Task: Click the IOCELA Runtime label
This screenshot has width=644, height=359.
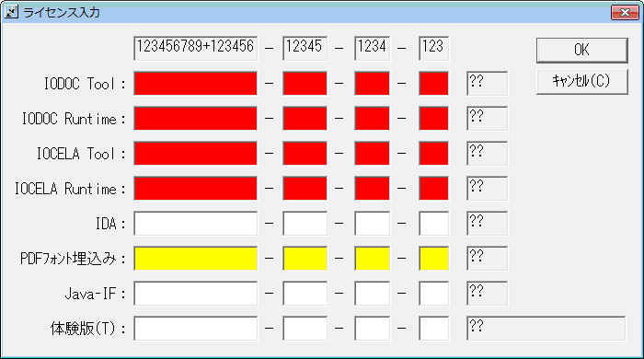Action: [x=70, y=189]
